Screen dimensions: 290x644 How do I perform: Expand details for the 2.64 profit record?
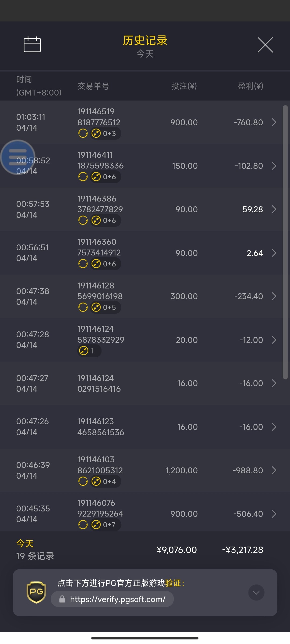coord(274,253)
